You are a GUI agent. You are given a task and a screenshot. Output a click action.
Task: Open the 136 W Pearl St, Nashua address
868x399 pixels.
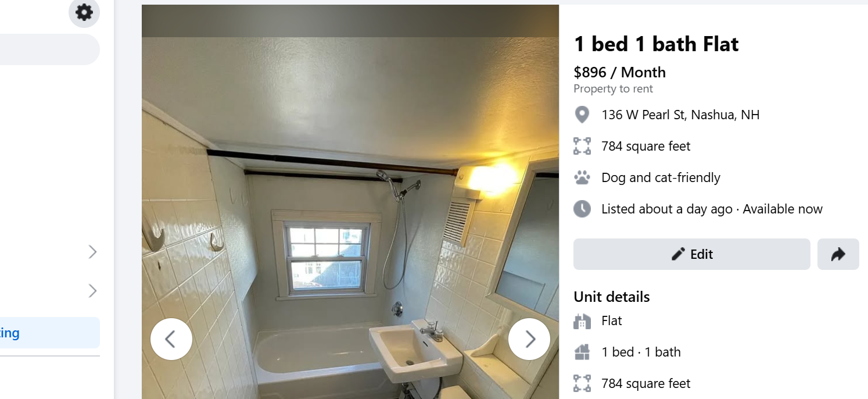680,115
